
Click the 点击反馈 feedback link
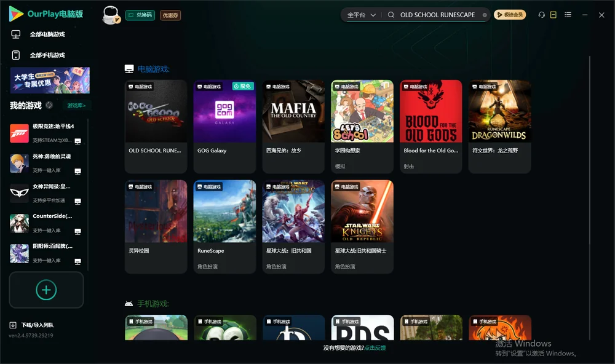point(375,347)
